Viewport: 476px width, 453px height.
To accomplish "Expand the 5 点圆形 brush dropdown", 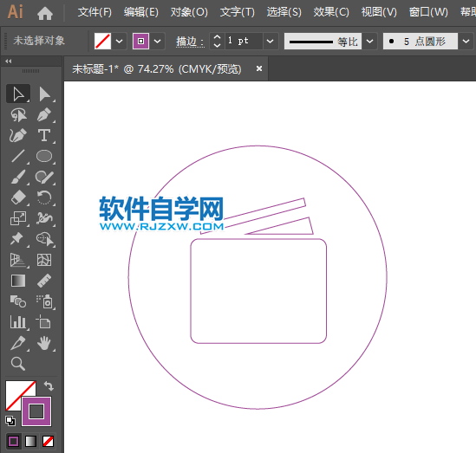I will tap(466, 41).
